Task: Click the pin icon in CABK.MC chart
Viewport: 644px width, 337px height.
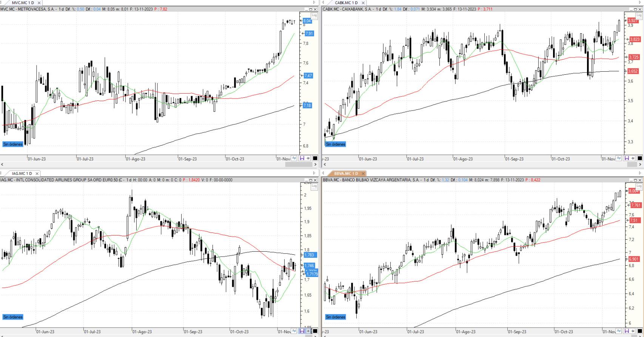Action: (633, 158)
